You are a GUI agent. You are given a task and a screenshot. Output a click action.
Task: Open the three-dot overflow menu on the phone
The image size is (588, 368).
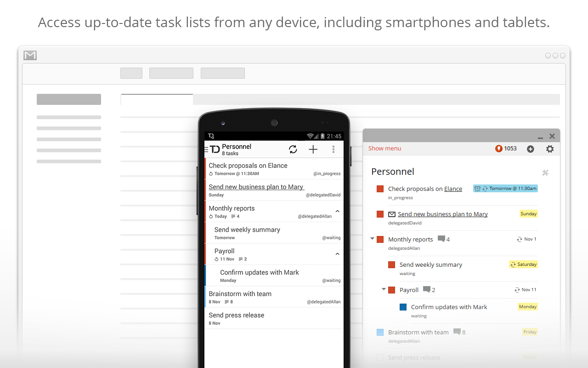point(334,149)
